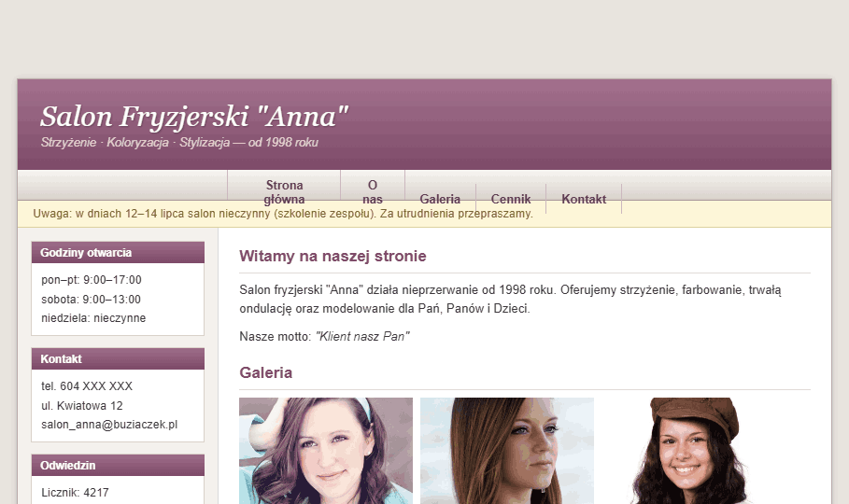This screenshot has height=504, width=849.
Task: Click the Godziny otwarcia panel header
Action: (118, 253)
